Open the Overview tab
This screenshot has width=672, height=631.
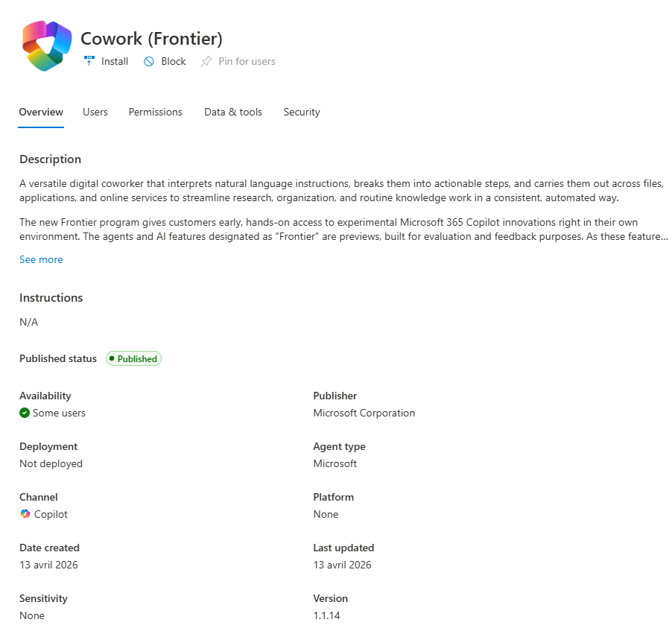(x=41, y=112)
